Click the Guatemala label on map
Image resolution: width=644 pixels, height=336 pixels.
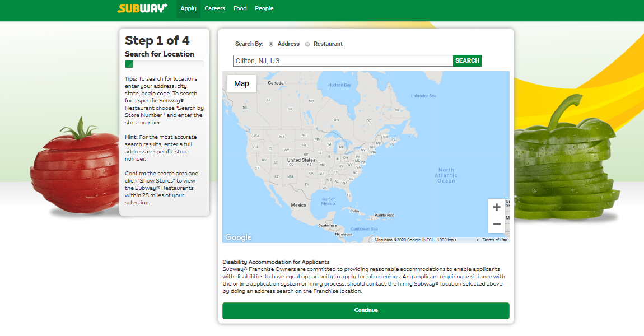click(x=328, y=225)
